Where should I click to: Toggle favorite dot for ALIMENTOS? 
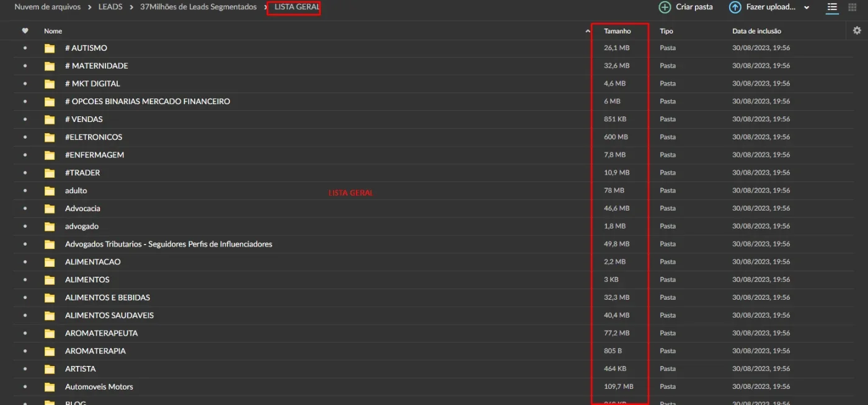[x=25, y=279]
